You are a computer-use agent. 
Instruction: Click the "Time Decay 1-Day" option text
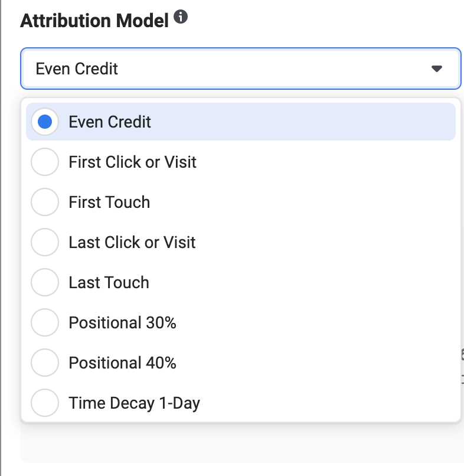[134, 403]
